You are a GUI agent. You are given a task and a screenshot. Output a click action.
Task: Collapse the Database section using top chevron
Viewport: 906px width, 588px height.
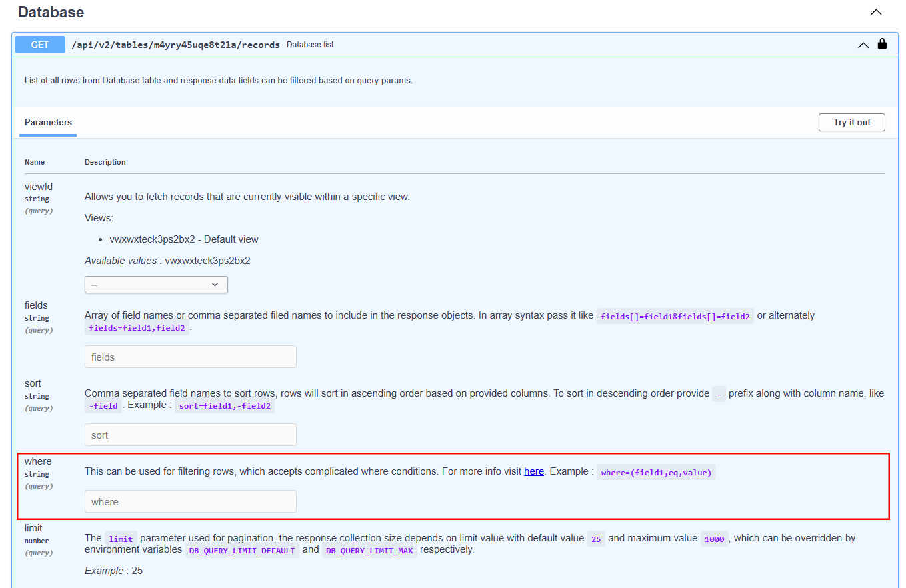[876, 12]
